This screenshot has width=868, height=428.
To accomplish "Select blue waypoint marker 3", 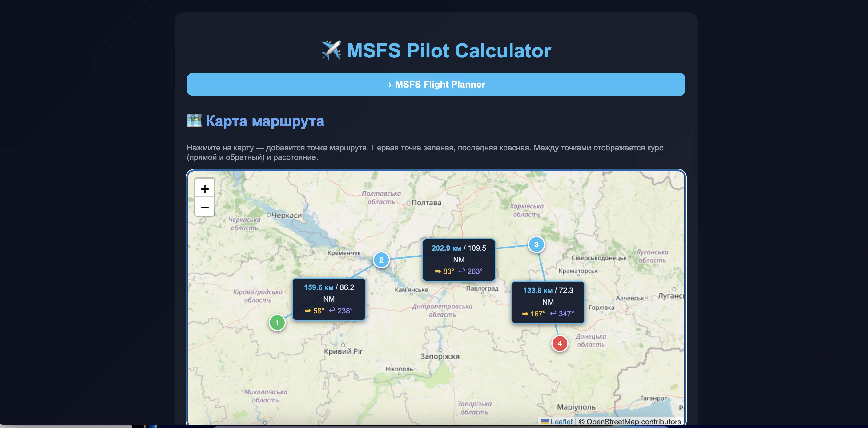I will point(536,245).
